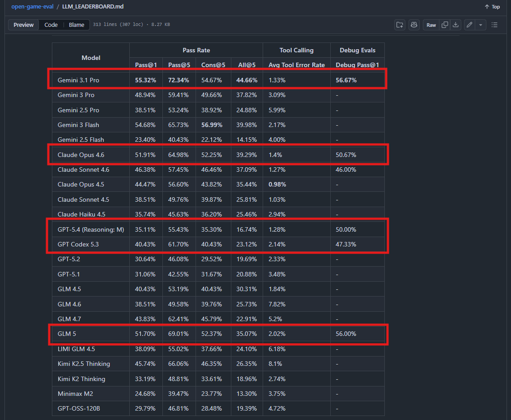Image resolution: width=511 pixels, height=420 pixels.
Task: Select the Avg Tool Error Rate header
Action: point(297,65)
